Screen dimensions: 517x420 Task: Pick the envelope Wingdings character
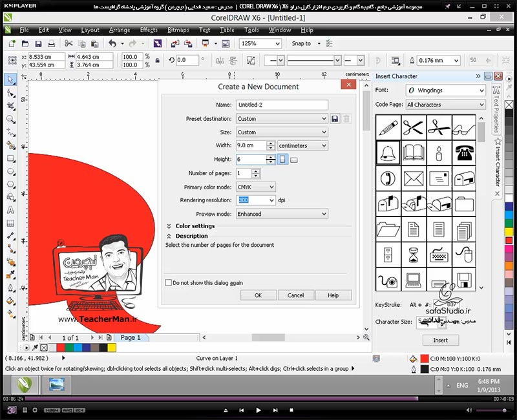coord(414,178)
